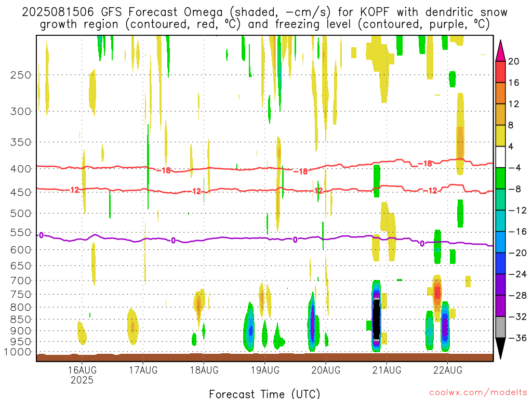Click the 20AUG date label
The width and height of the screenshot is (532, 399).
(x=326, y=370)
